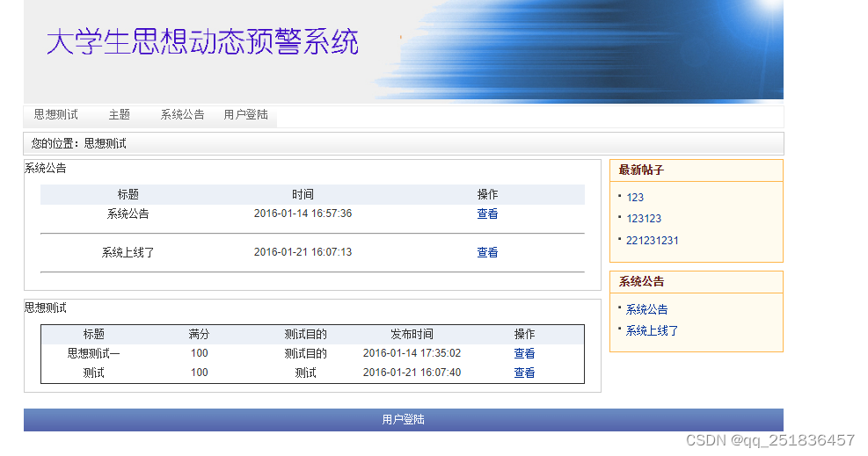Viewport: 868px width, 456px height.
Task: Open the 用户登陆 navigation menu item
Action: (x=245, y=114)
